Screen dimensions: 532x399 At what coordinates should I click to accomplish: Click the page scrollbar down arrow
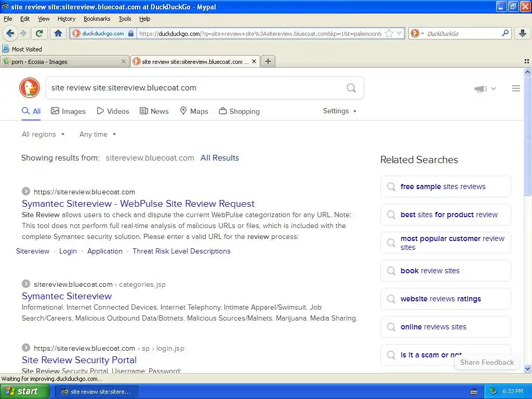point(527,368)
